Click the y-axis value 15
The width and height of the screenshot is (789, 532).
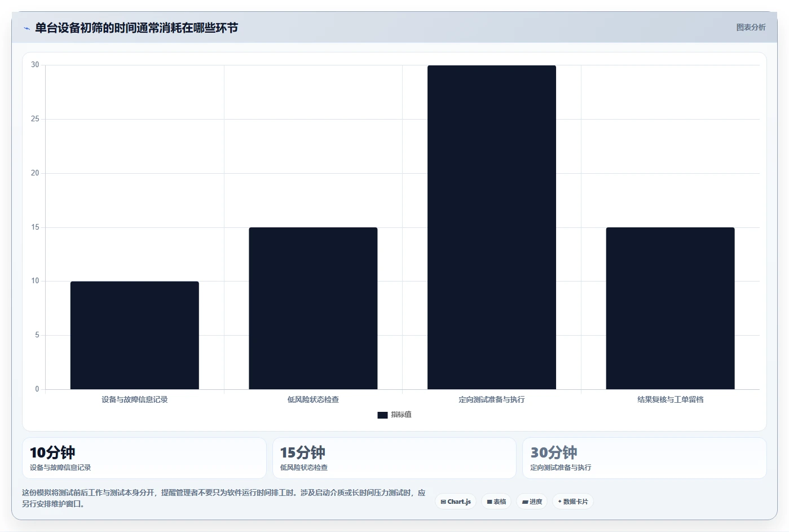coord(35,227)
